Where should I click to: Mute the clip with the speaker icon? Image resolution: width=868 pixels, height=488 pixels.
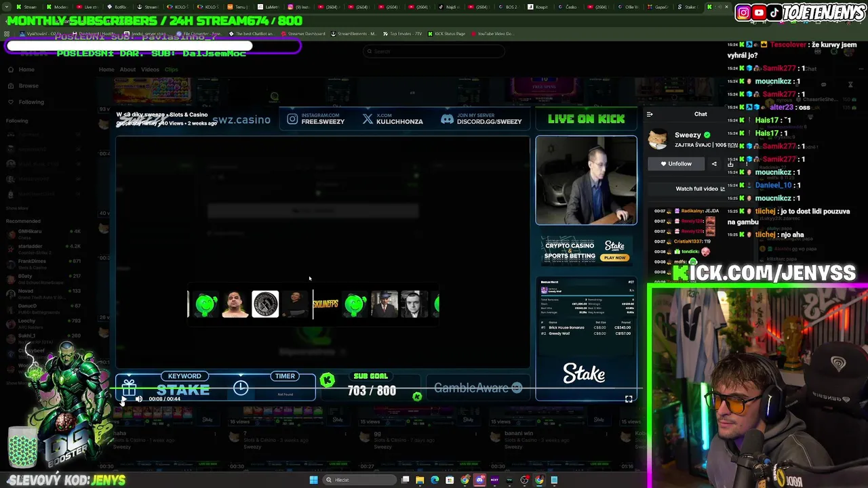(138, 399)
